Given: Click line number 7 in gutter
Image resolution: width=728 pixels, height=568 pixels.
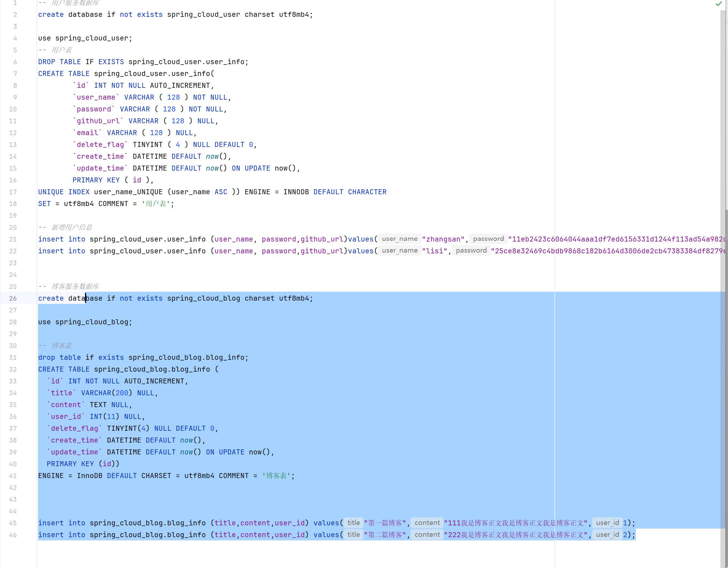Looking at the screenshot, I should [15, 73].
